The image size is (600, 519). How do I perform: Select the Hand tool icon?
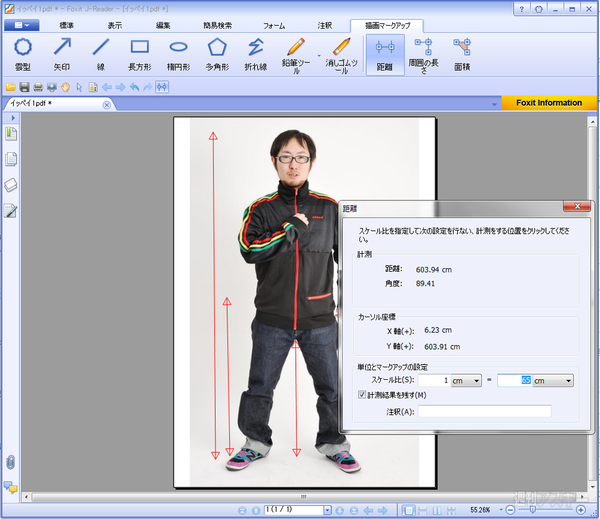click(x=65, y=87)
